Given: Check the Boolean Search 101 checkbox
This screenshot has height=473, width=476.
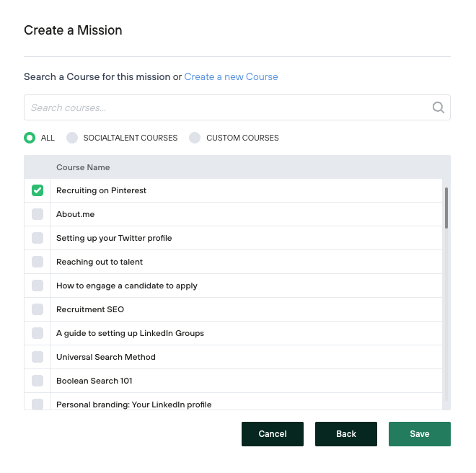Looking at the screenshot, I should [x=38, y=381].
